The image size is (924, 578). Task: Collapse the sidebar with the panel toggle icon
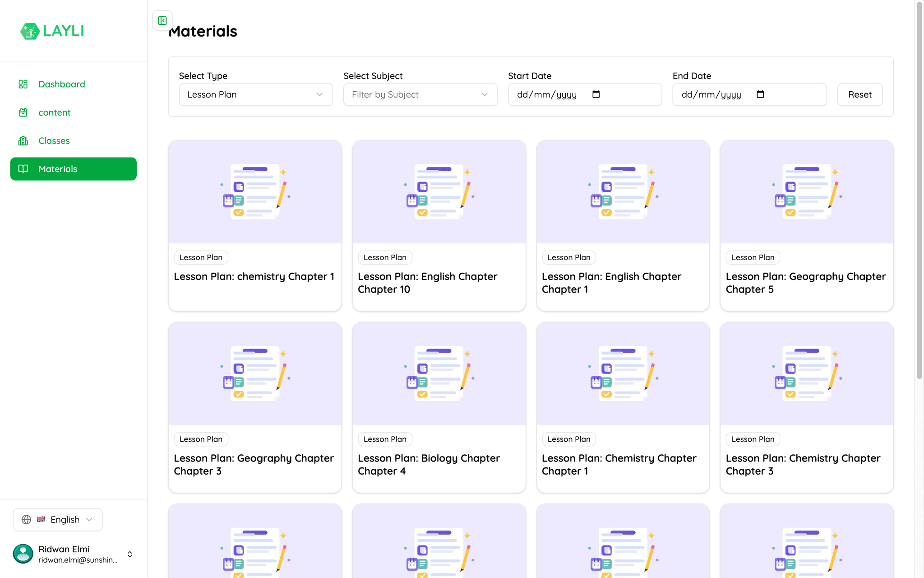point(162,20)
